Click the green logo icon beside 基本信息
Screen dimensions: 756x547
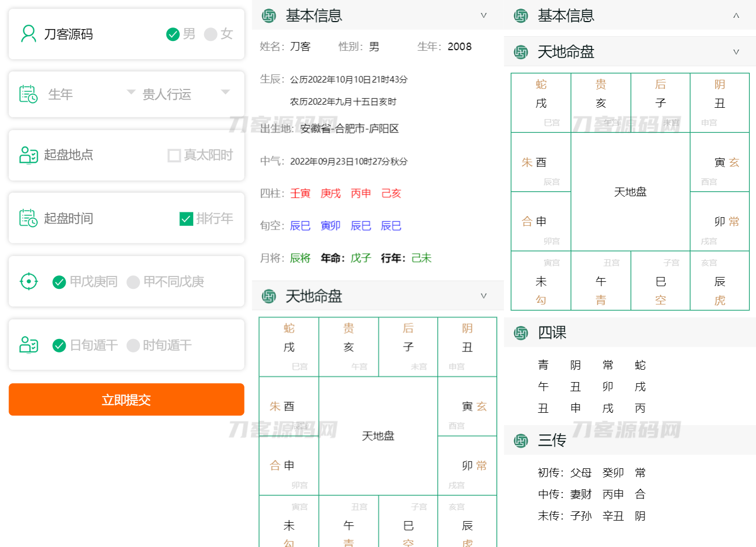268,16
